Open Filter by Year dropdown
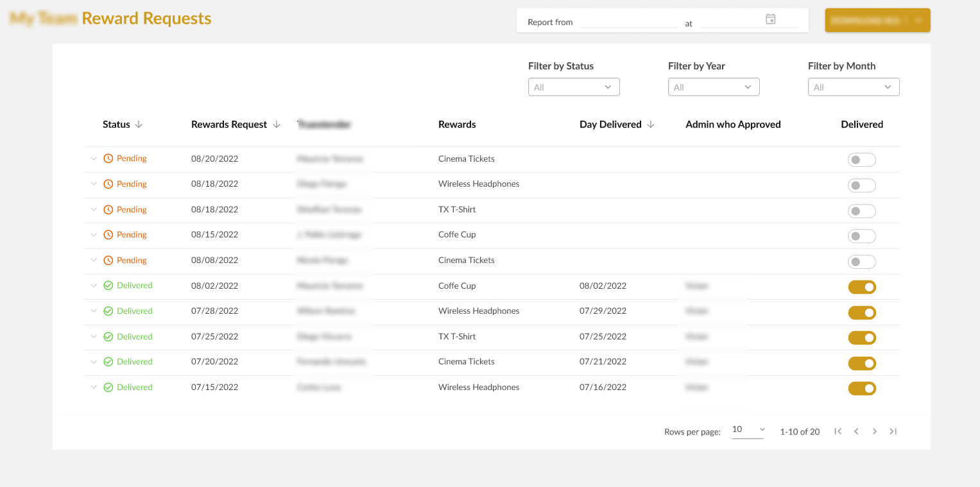 pyautogui.click(x=714, y=87)
